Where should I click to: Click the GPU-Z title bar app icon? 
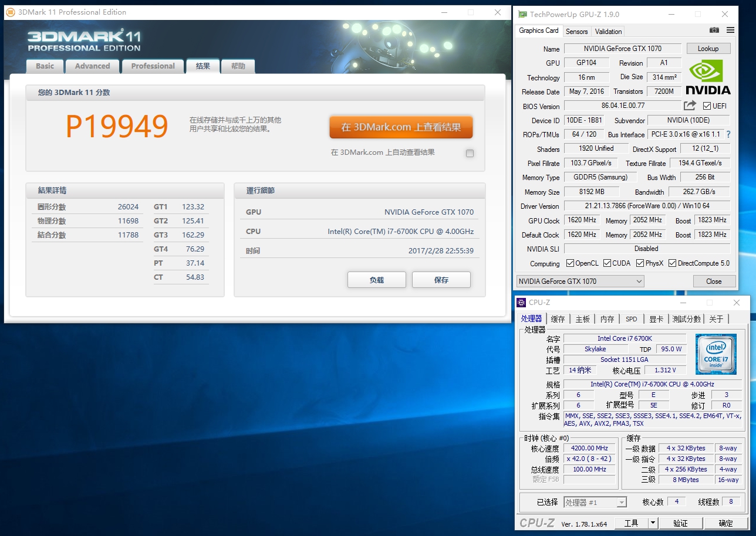click(522, 14)
